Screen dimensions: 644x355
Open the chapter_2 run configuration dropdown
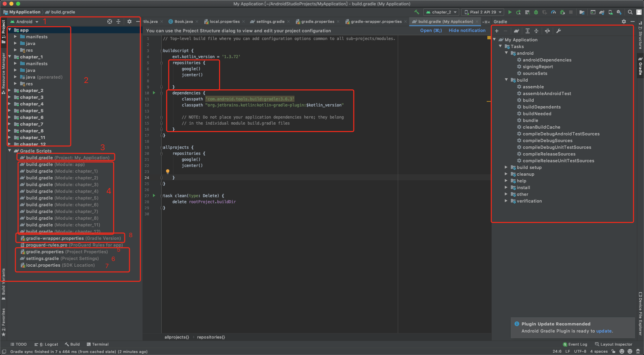coord(441,12)
